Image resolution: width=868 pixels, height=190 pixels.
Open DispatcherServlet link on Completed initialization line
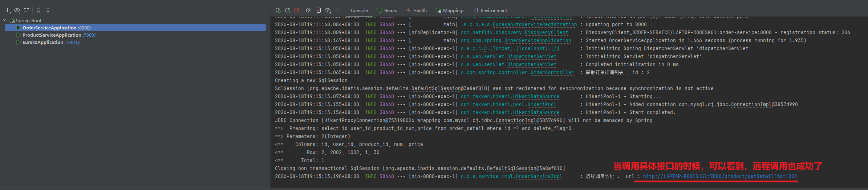(x=532, y=65)
